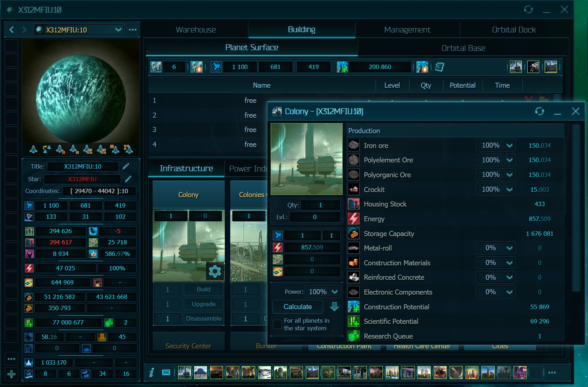Image resolution: width=588 pixels, height=387 pixels.
Task: Open the Power 100% dropdown
Action: click(x=323, y=292)
